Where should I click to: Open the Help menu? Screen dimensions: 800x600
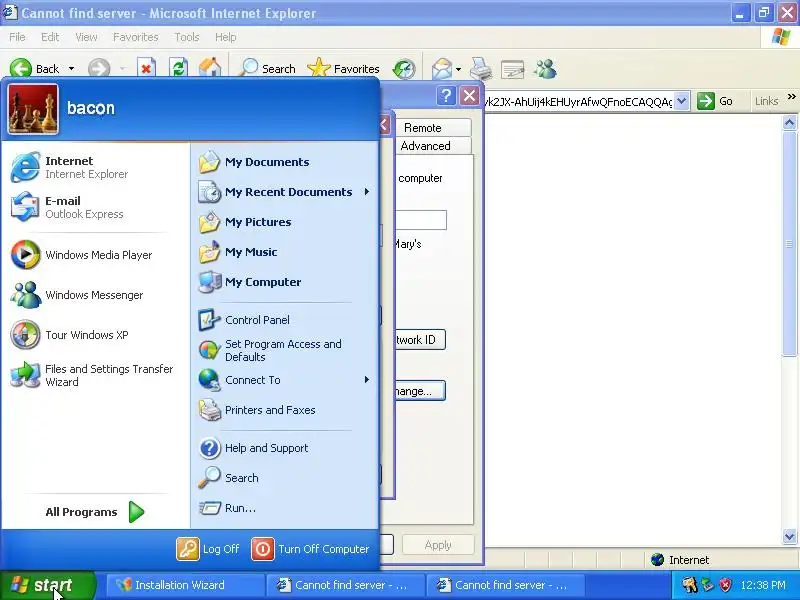pos(226,37)
